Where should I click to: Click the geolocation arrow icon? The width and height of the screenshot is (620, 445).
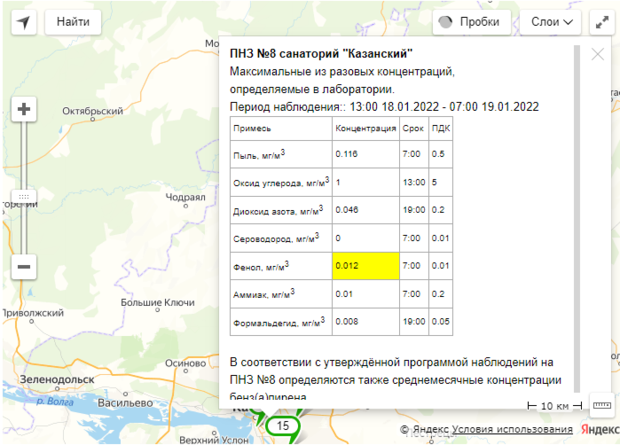[x=23, y=21]
